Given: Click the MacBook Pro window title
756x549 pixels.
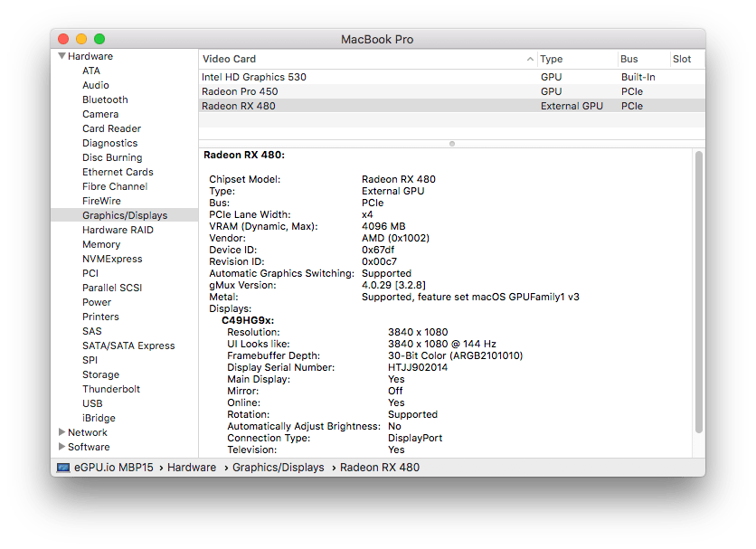Looking at the screenshot, I should pos(377,39).
